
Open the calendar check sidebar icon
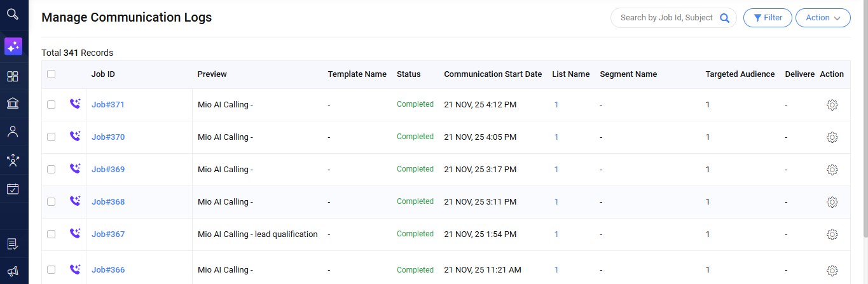click(x=13, y=189)
